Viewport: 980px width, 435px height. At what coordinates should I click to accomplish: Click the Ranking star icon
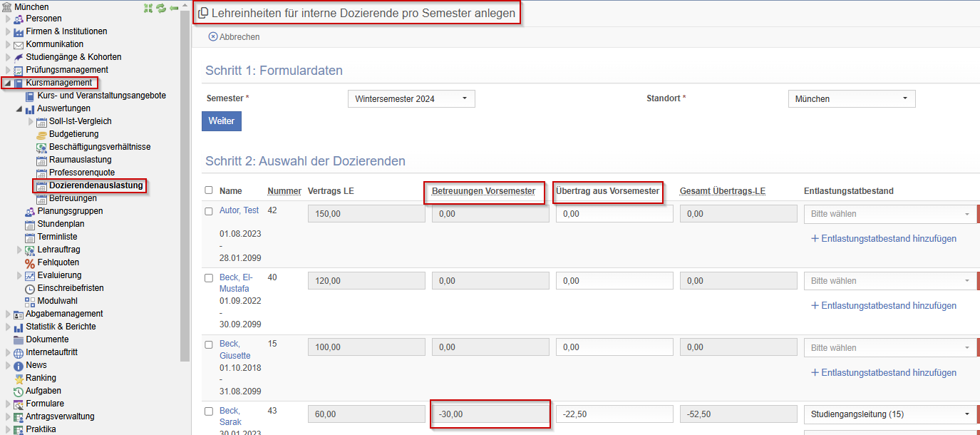point(19,378)
